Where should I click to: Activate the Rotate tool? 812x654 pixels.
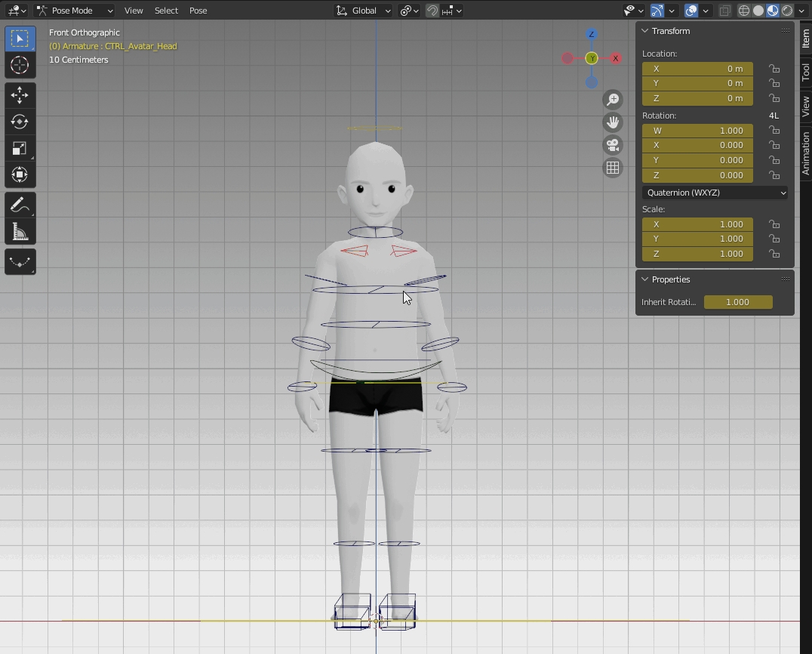point(20,122)
